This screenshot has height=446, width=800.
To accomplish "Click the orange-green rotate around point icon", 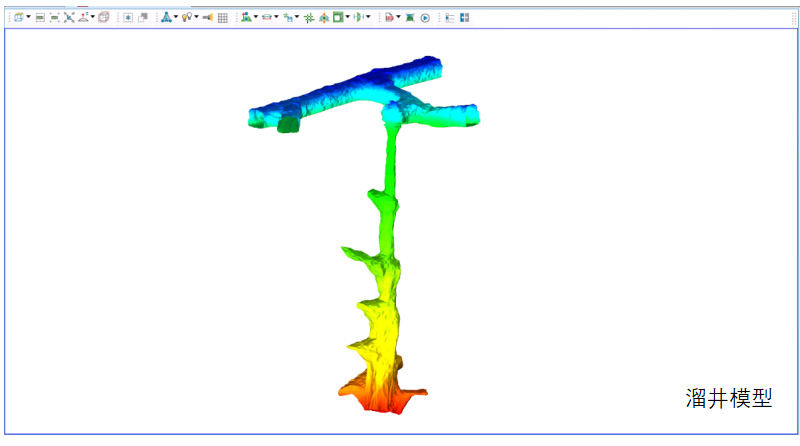I will 324,18.
